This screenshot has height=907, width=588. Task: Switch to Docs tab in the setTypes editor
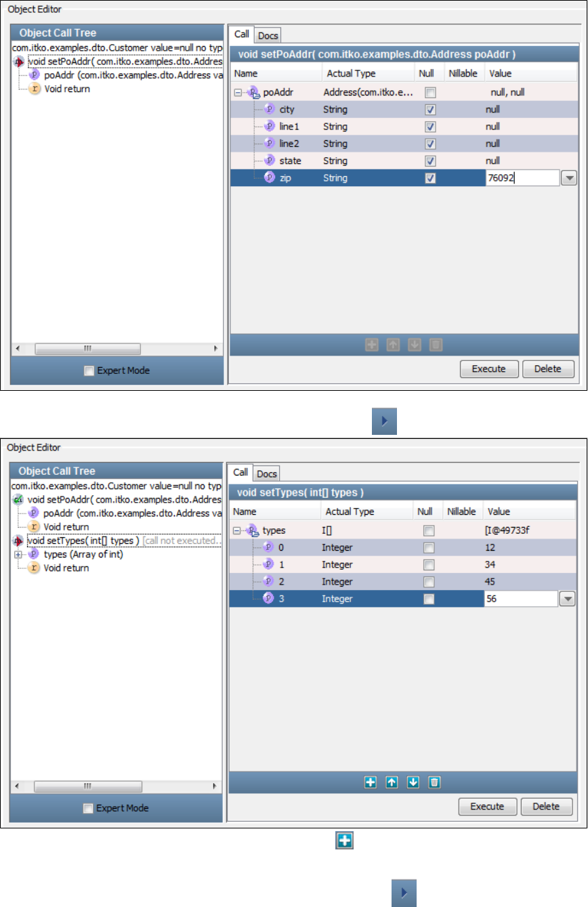pos(266,473)
